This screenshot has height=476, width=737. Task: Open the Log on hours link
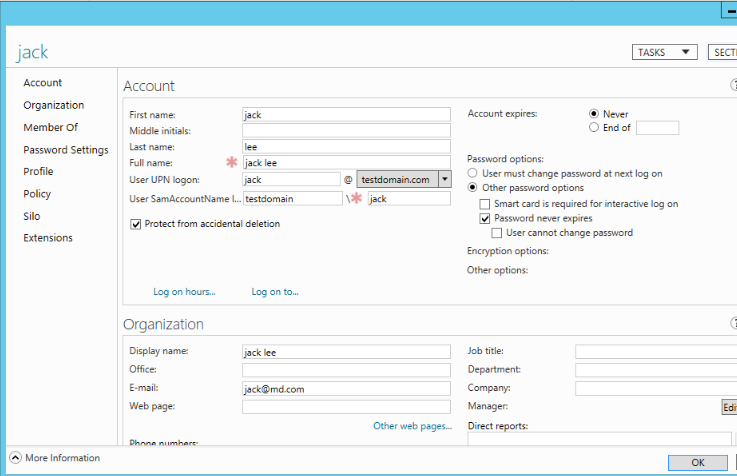pos(184,292)
